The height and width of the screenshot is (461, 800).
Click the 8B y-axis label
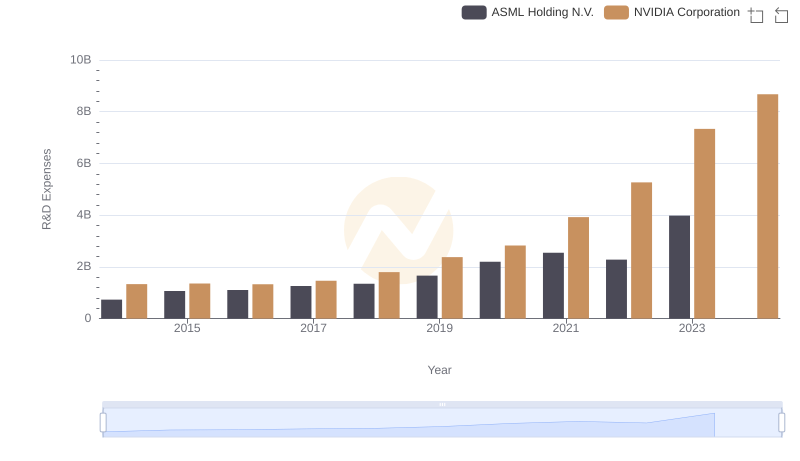(x=84, y=111)
